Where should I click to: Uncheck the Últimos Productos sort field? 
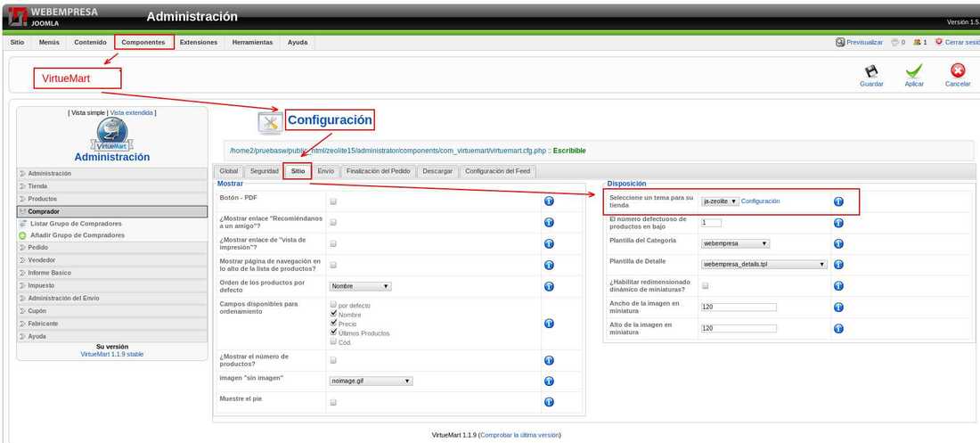(x=333, y=332)
